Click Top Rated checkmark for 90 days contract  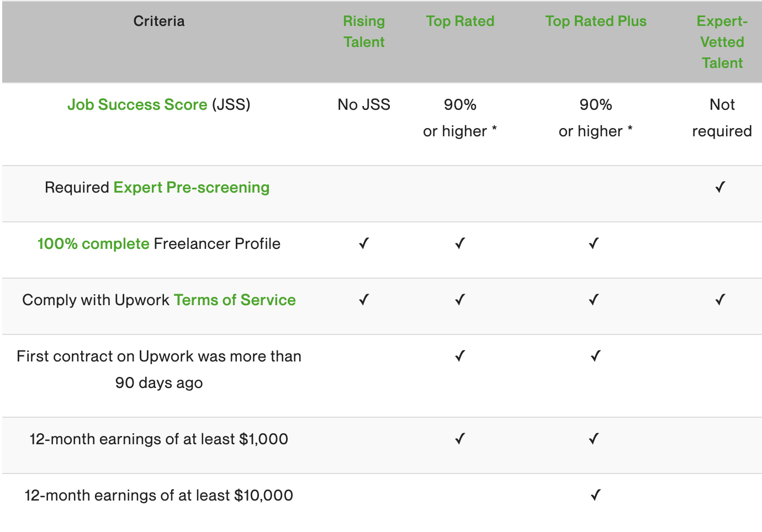(x=460, y=357)
